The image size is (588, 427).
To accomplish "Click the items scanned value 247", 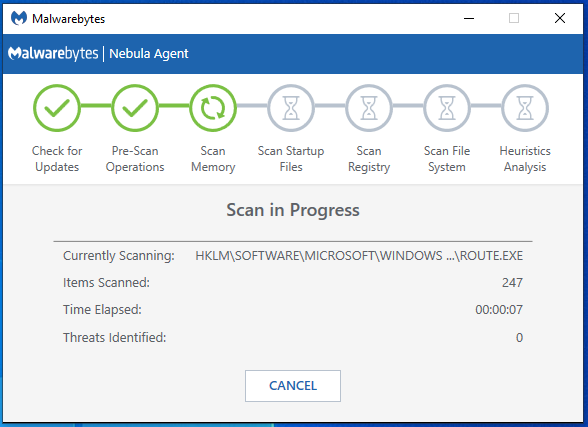I will point(512,283).
